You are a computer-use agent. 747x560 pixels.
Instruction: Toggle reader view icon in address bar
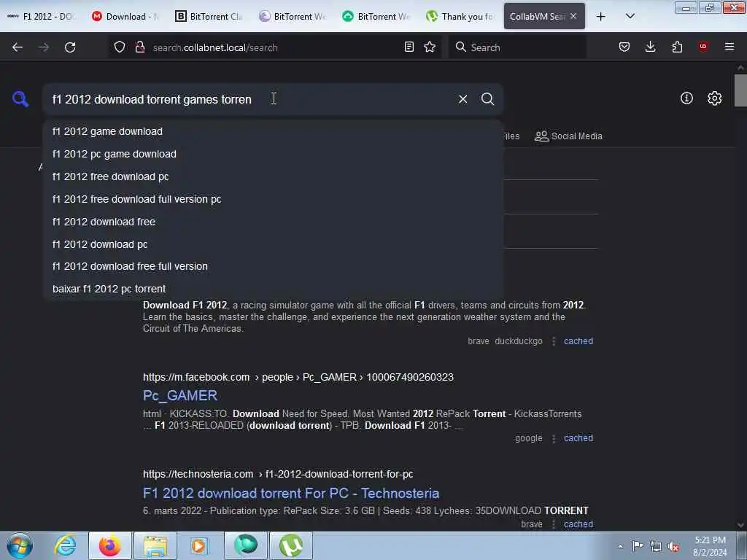click(x=409, y=47)
